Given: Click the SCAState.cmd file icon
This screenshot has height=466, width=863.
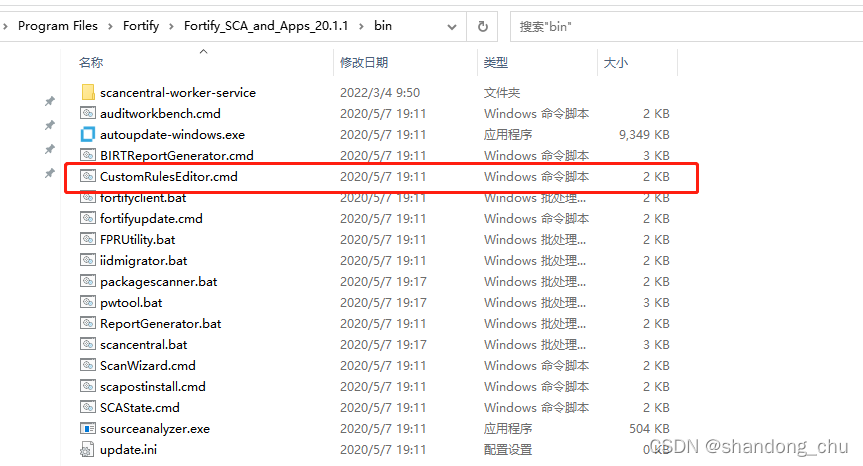Looking at the screenshot, I should 88,407.
